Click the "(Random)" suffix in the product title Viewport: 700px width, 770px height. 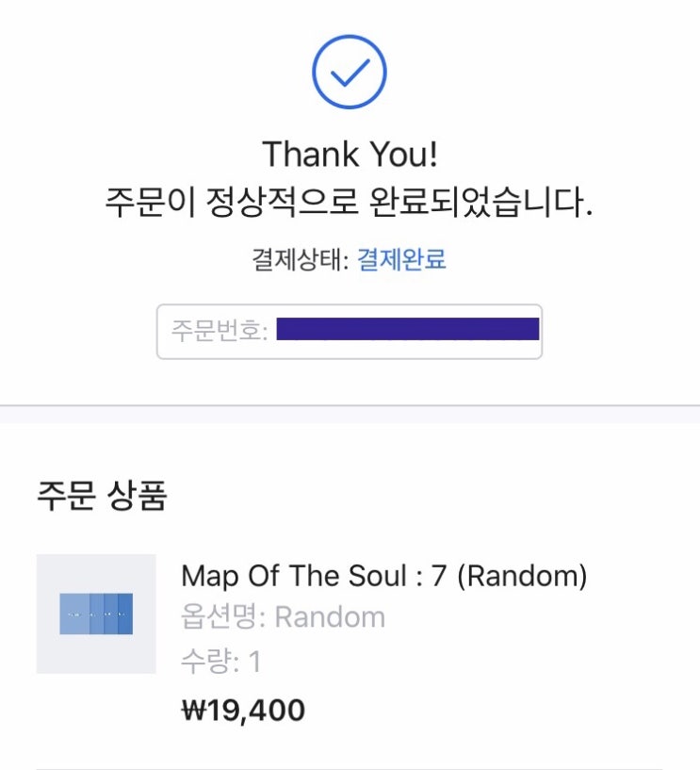pos(522,576)
